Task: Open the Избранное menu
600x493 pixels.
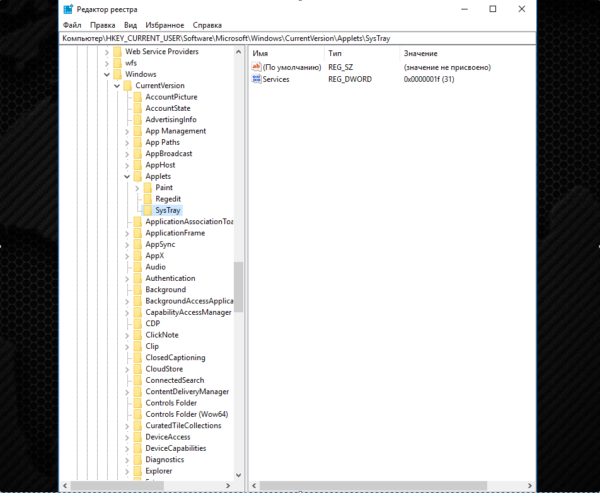Action: 165,25
